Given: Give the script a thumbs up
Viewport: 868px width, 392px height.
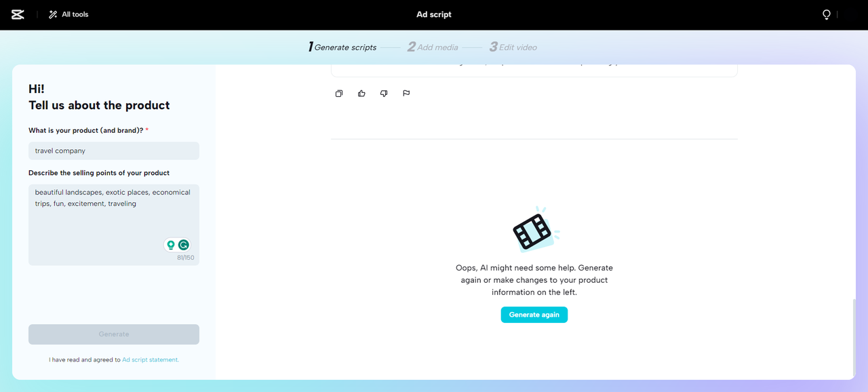Looking at the screenshot, I should click(x=361, y=93).
